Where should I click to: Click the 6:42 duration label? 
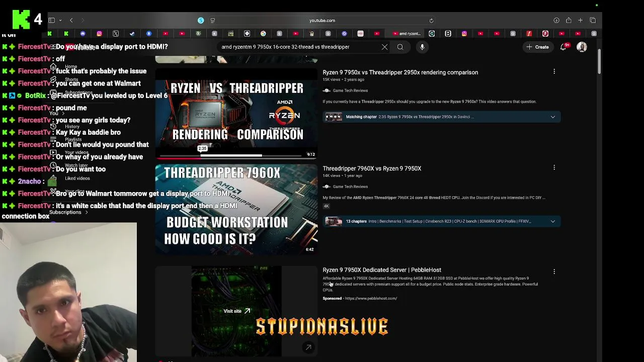(310, 249)
